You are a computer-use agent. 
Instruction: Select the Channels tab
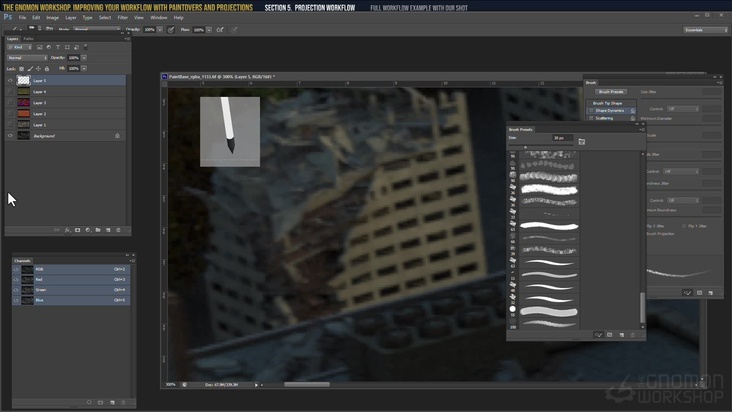22,261
